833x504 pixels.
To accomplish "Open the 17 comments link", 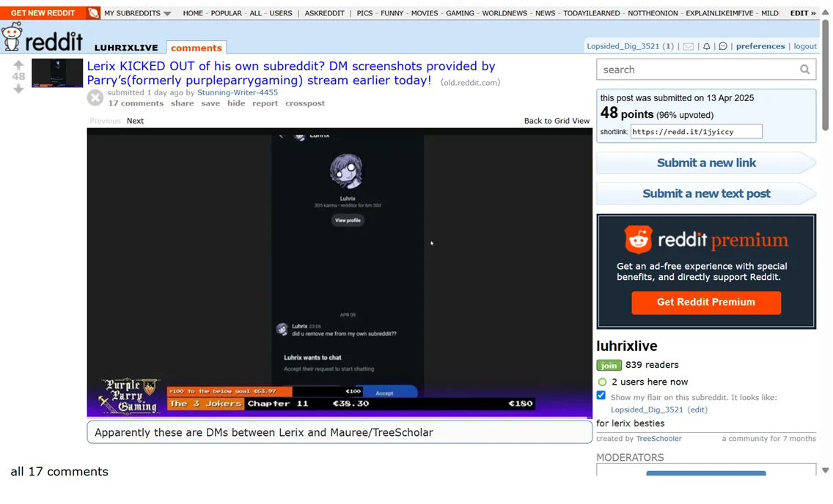I will tap(136, 103).
